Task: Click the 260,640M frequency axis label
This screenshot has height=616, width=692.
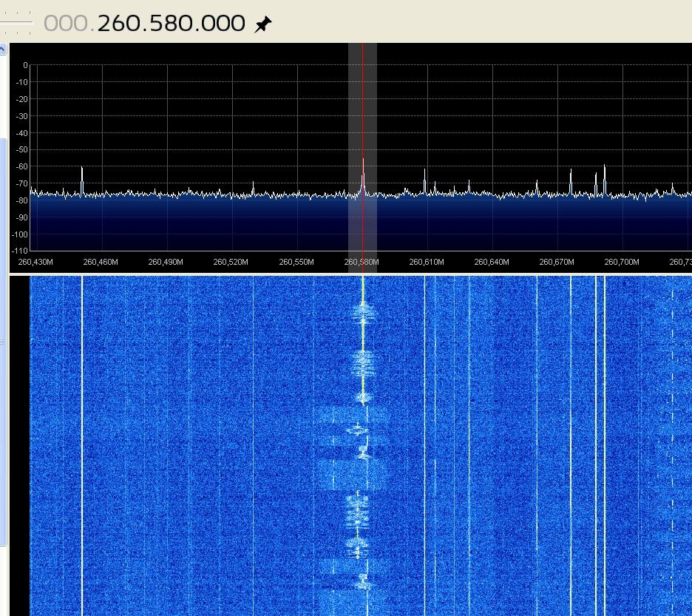Action: [491, 262]
